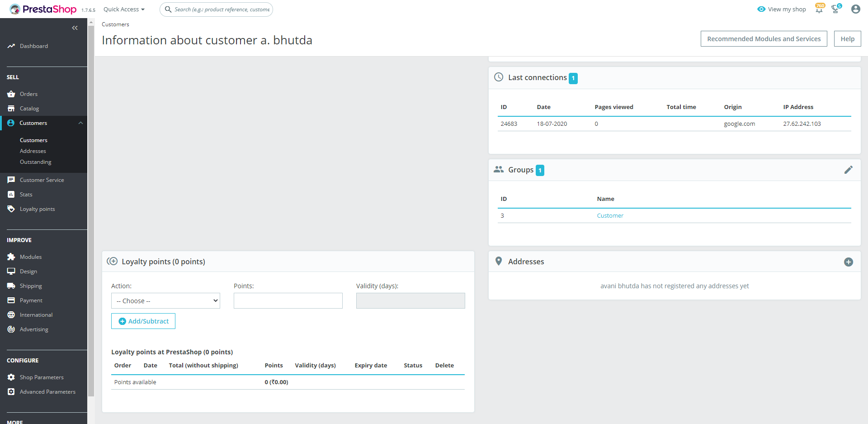Click the Add/Subtract button
Screen dimensions: 868x424
[x=143, y=321]
